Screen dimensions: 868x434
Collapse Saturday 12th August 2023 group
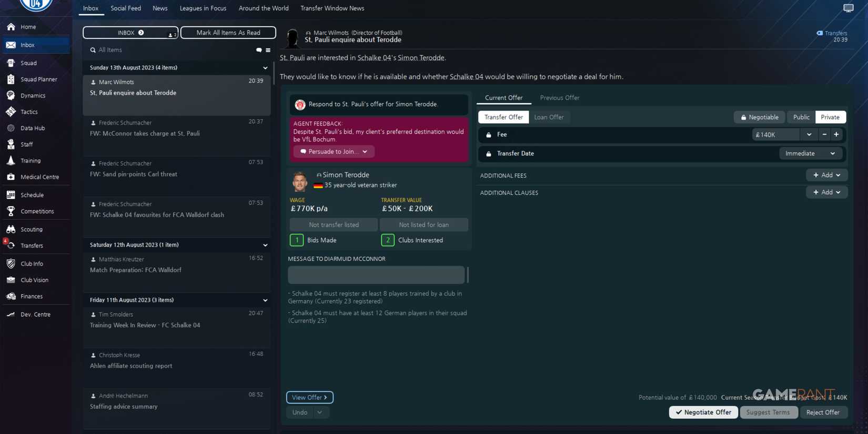pos(265,245)
